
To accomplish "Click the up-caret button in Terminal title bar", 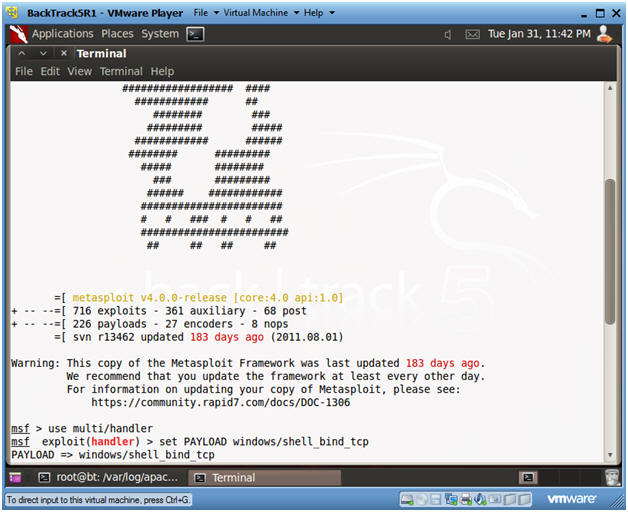I will point(22,53).
